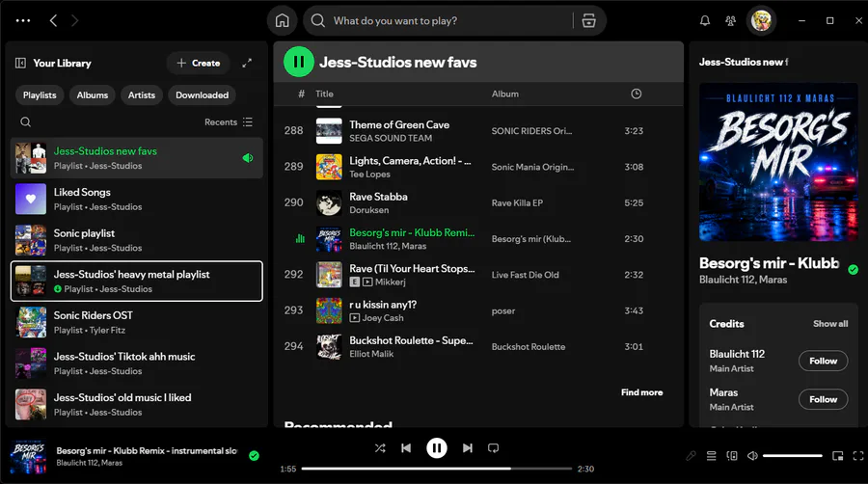Select track Theme of Green Cave
Screen dimensions: 868x484
click(x=478, y=130)
